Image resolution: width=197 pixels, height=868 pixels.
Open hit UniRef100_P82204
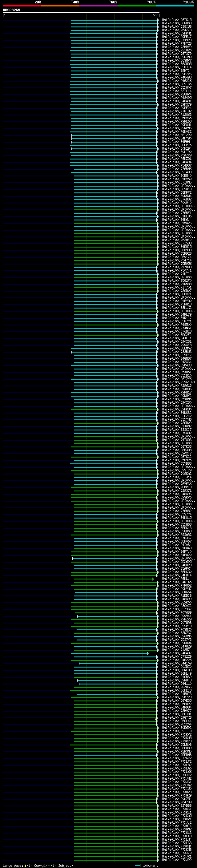(177, 724)
